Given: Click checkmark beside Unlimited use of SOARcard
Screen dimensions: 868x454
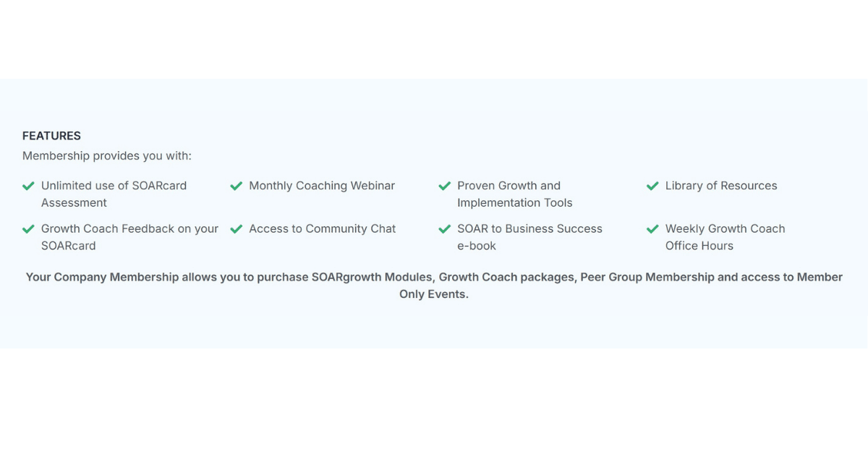Looking at the screenshot, I should tap(28, 186).
